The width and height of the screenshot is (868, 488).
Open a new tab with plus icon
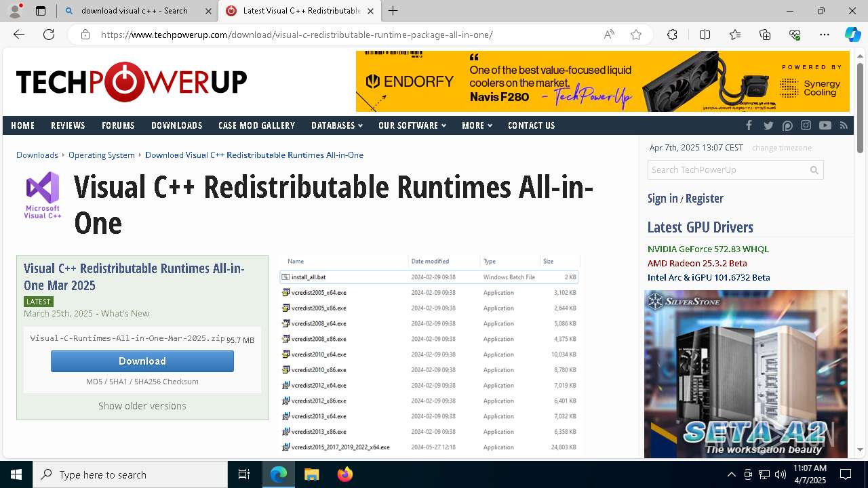(393, 11)
